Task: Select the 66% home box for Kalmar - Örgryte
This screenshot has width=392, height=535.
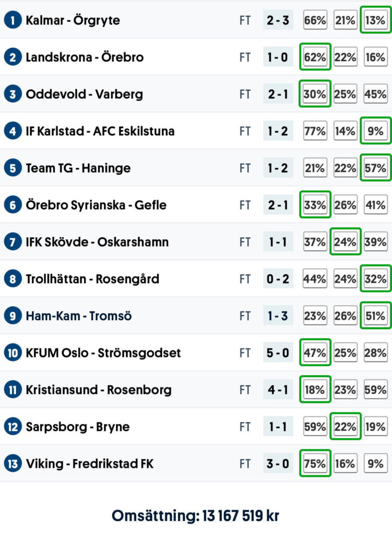Action: [x=315, y=20]
